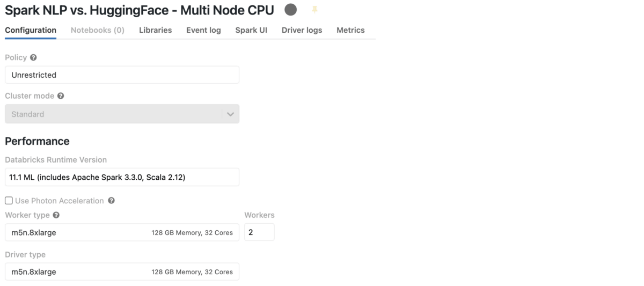Open the Metrics tab
The width and height of the screenshot is (644, 286).
click(350, 31)
